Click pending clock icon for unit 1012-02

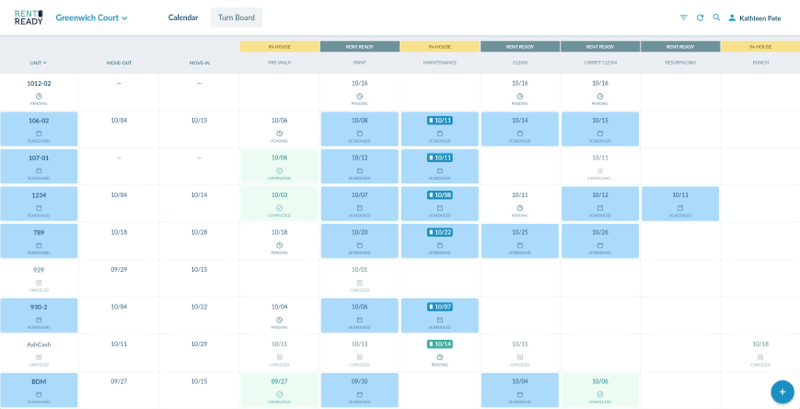(39, 97)
